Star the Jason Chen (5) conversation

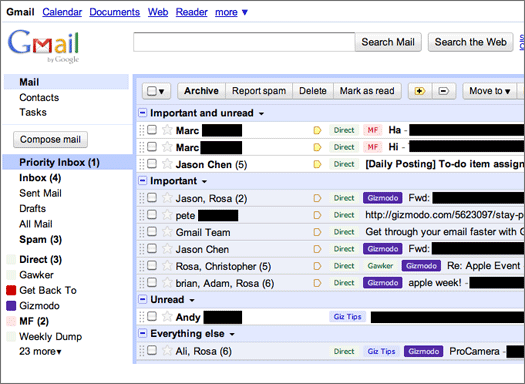tap(167, 164)
